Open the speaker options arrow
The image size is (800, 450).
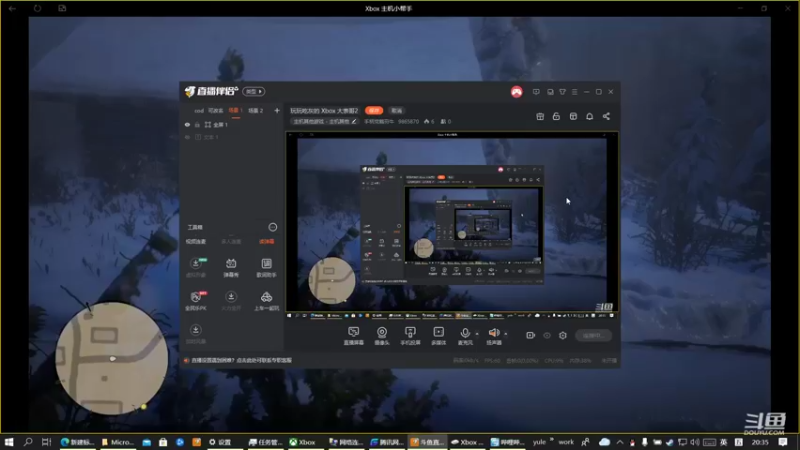coord(506,334)
